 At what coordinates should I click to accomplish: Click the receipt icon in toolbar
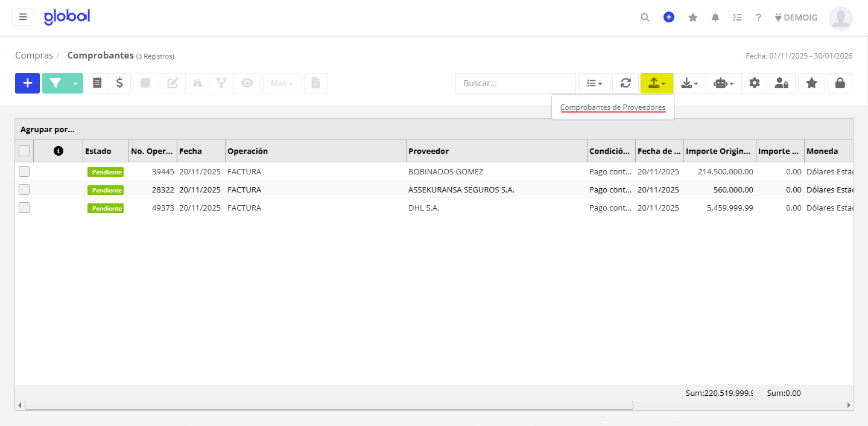[x=97, y=83]
